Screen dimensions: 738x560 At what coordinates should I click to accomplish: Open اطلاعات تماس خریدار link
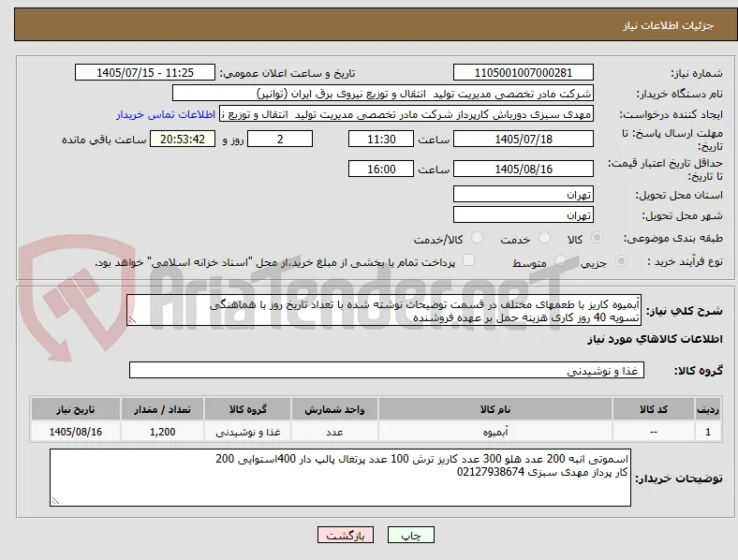pyautogui.click(x=166, y=114)
